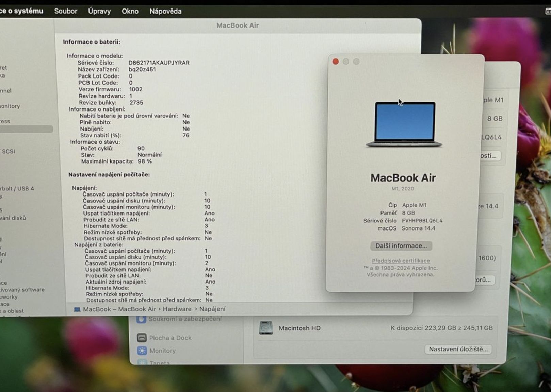
Task: Click the MacBook Air laptop image
Action: click(x=404, y=124)
